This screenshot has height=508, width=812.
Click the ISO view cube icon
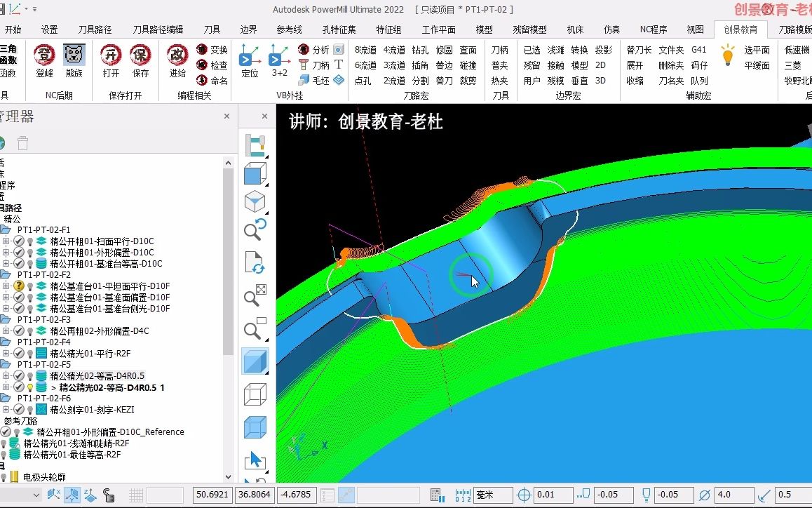(x=255, y=173)
